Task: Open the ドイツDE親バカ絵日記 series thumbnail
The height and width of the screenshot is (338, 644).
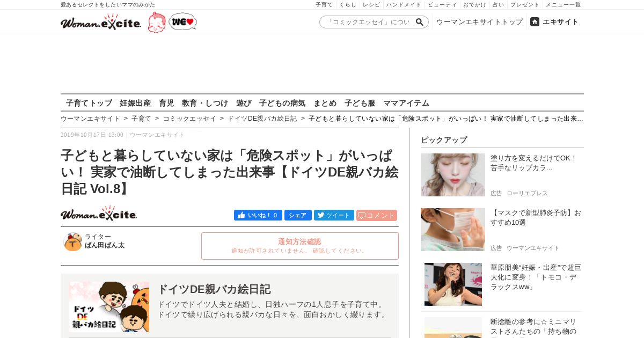Action: (109, 307)
